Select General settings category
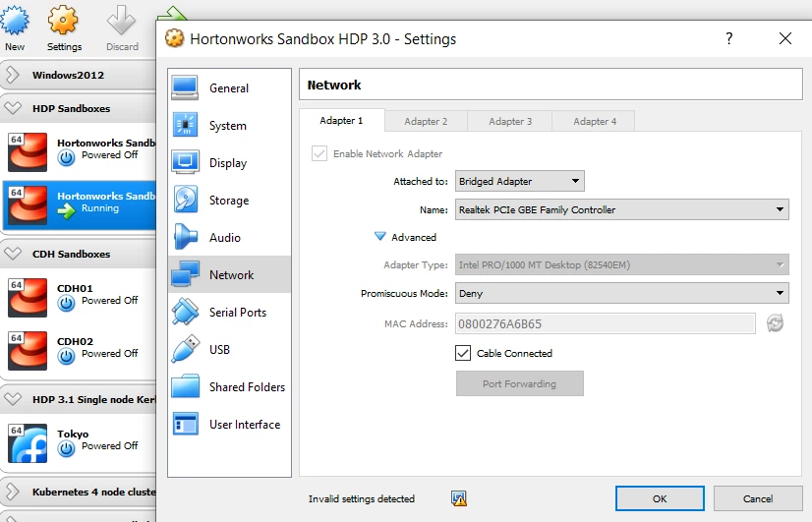The width and height of the screenshot is (812, 522). pos(229,88)
